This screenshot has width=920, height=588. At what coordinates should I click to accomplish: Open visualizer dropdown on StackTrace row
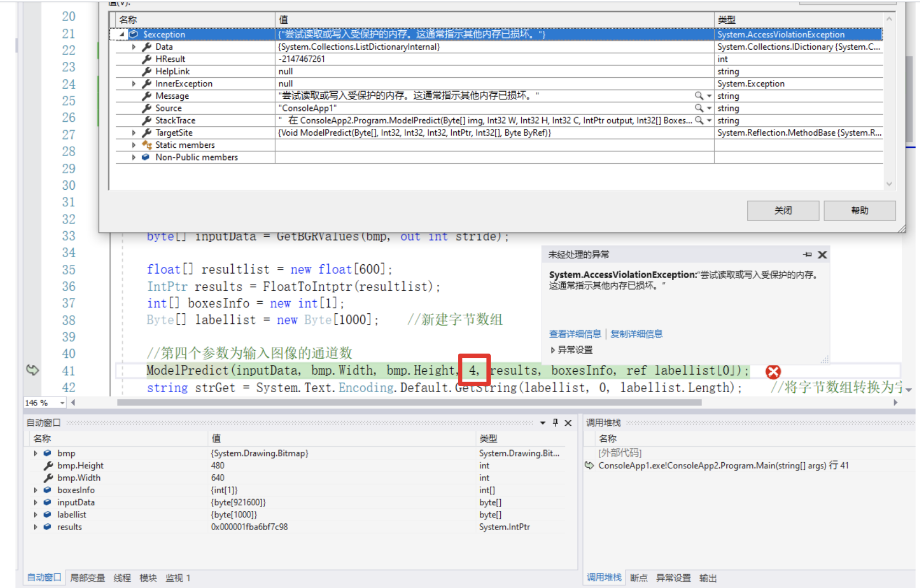[x=709, y=120]
